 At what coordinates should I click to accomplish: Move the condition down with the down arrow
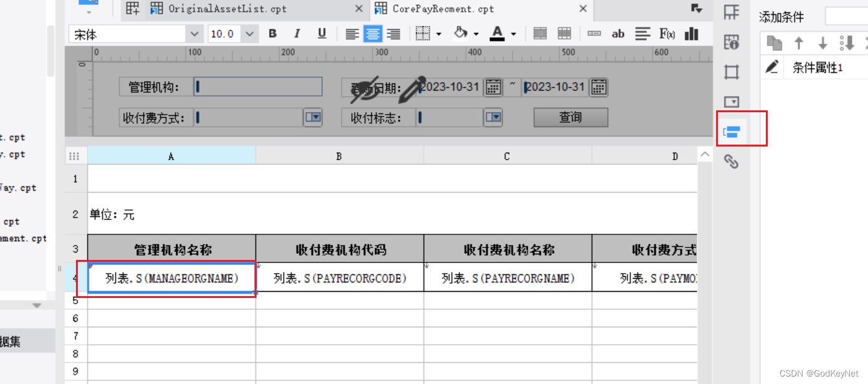coord(823,43)
